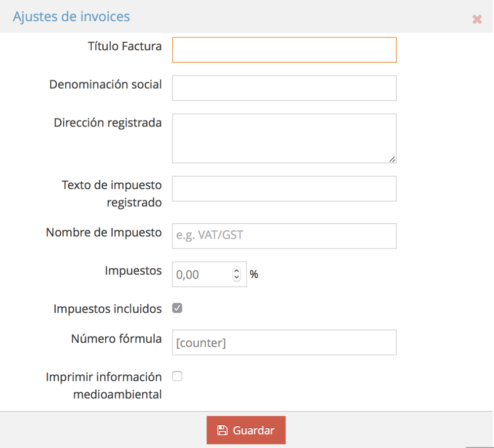Click the "Número fórmula" label

pyautogui.click(x=116, y=339)
